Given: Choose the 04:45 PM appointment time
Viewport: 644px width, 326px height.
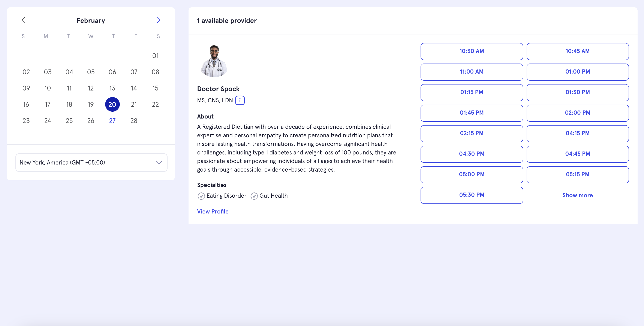Looking at the screenshot, I should 578,154.
